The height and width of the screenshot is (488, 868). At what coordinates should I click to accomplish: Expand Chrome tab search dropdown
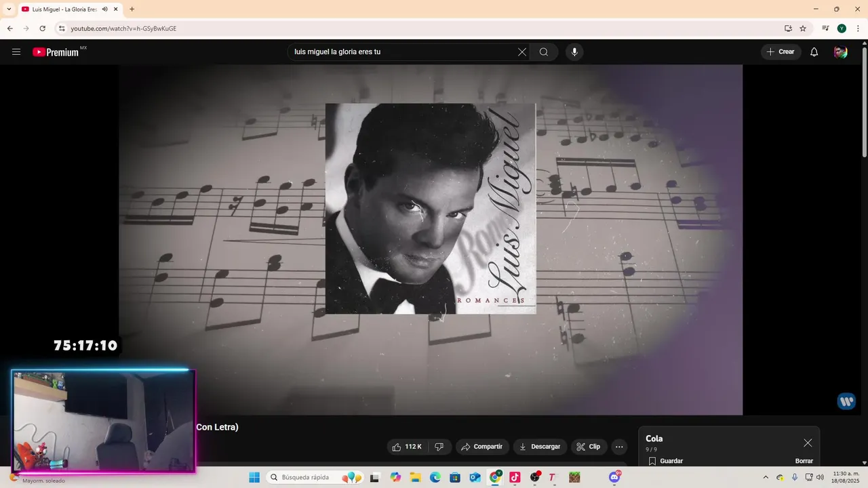pos(9,9)
